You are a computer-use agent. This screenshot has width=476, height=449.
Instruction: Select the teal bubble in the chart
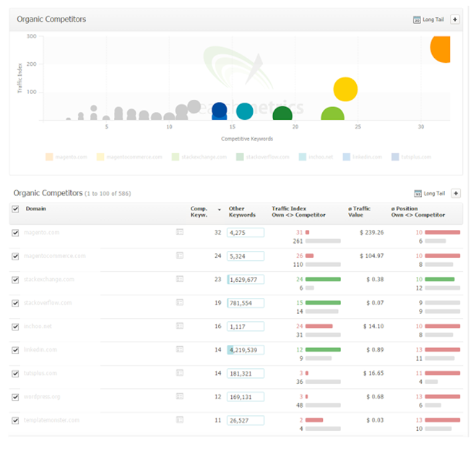click(x=245, y=111)
